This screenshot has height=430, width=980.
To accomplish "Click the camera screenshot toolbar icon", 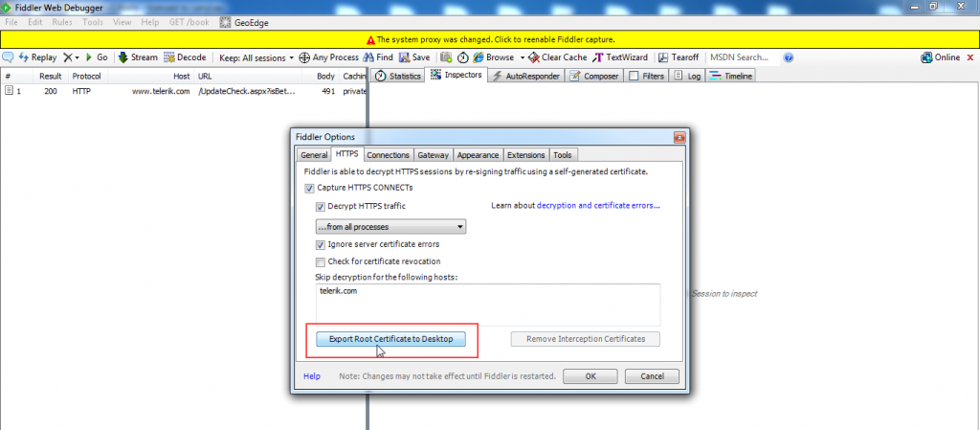I will tap(446, 57).
